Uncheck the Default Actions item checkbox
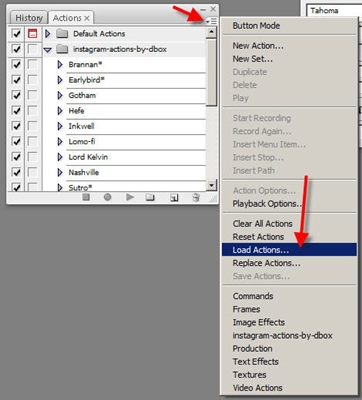362x400 pixels. click(x=16, y=34)
